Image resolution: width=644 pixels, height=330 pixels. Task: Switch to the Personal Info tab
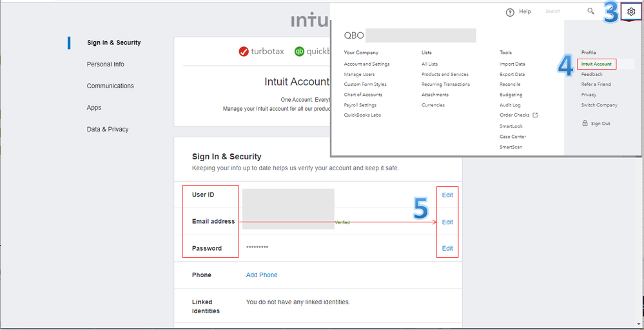coord(106,64)
